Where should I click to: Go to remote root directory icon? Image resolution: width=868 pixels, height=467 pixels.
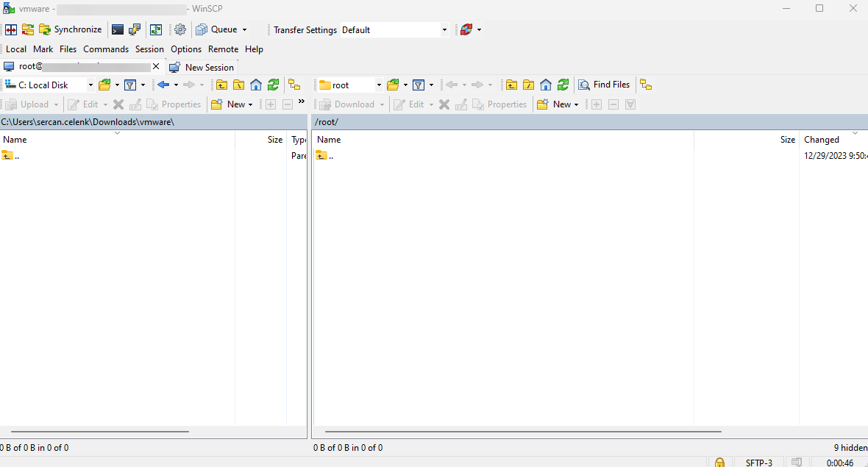pos(529,85)
